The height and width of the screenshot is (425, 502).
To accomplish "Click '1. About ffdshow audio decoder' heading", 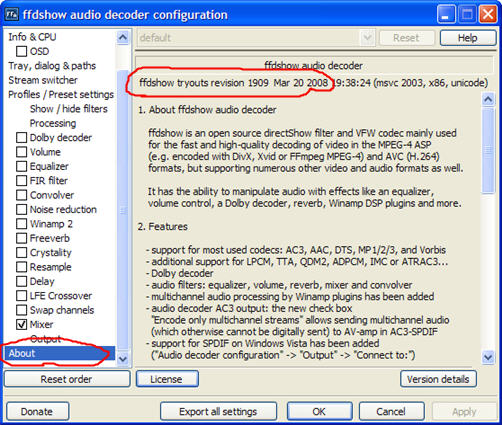I will [x=207, y=110].
